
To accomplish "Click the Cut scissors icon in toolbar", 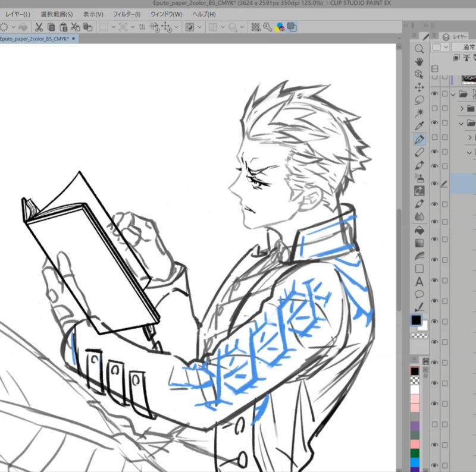I will 39,27.
